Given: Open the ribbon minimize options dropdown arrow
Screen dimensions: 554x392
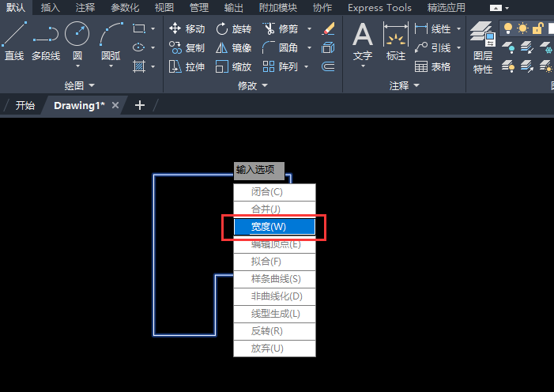Looking at the screenshot, I should tap(507, 8).
